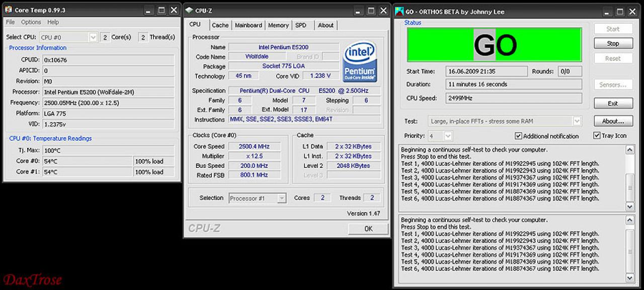Click scroll down arrow of lower ORTHOS log

click(630, 277)
